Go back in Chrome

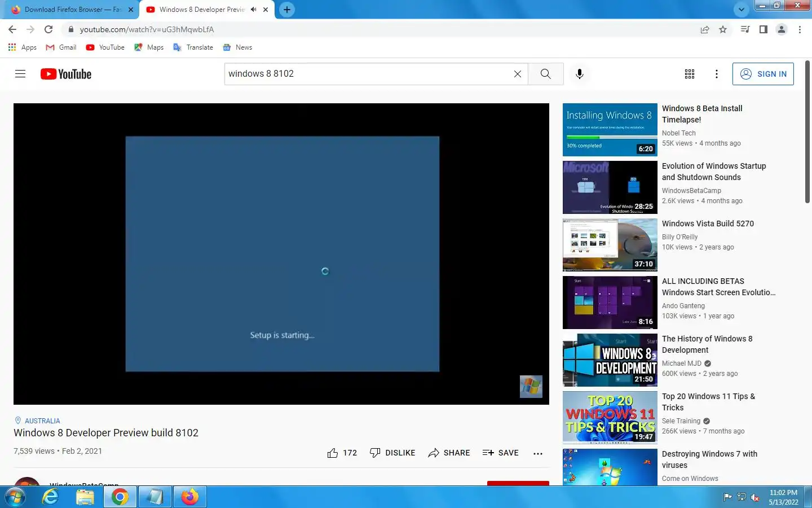click(x=12, y=29)
